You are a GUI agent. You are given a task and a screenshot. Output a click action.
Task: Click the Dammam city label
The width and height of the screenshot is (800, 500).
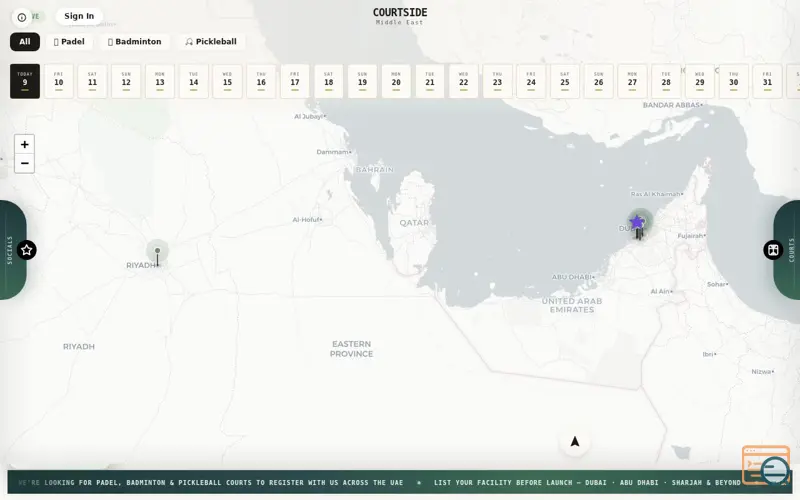pyautogui.click(x=332, y=152)
